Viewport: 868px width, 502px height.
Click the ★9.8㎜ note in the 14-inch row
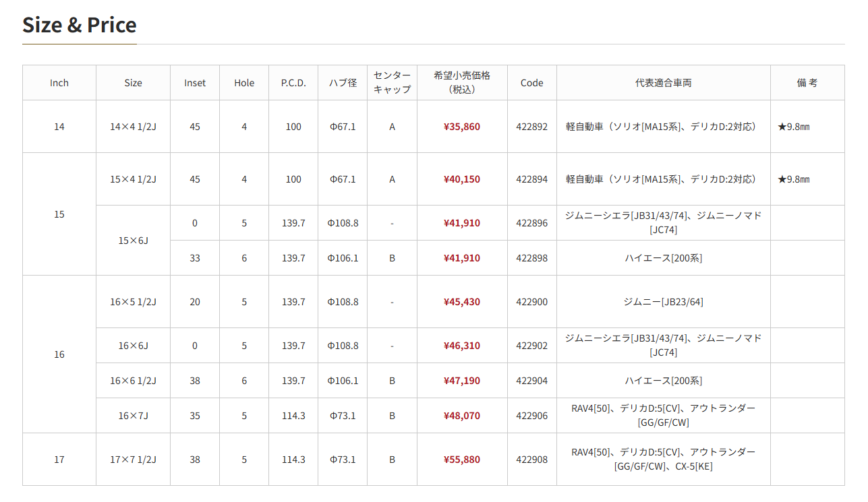(793, 127)
